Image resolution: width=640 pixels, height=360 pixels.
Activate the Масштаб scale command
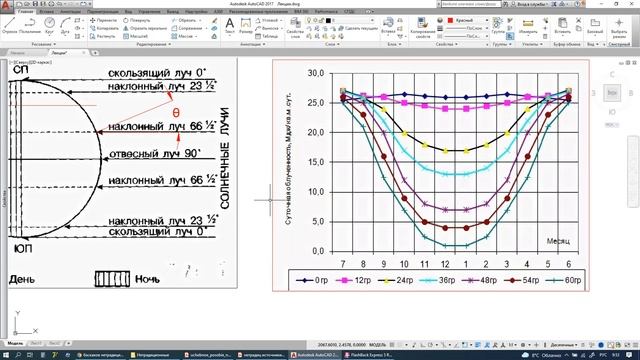coord(136,36)
